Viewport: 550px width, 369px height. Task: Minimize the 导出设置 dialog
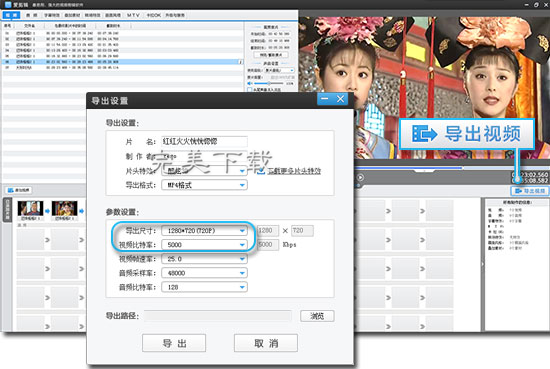[324, 99]
